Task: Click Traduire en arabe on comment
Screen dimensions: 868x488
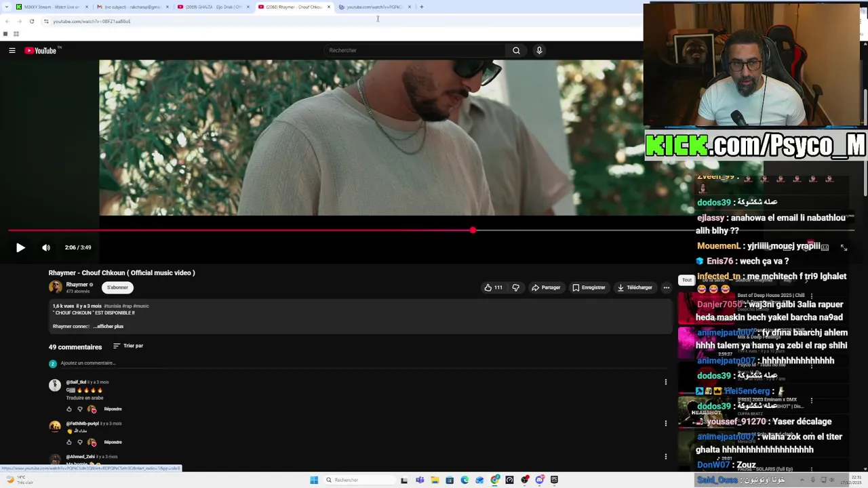Action: pos(85,398)
